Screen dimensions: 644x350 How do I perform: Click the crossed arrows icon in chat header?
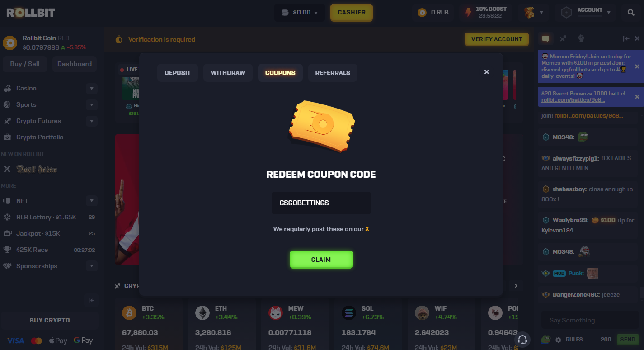(563, 38)
